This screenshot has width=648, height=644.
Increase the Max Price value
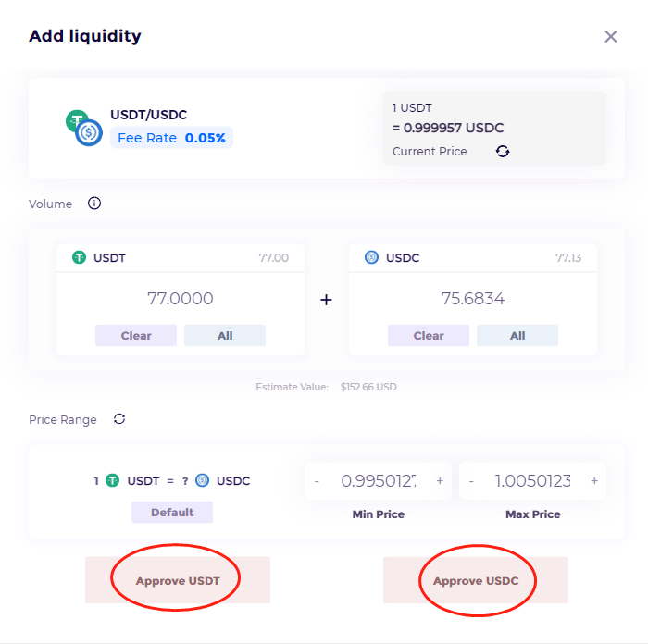(594, 481)
